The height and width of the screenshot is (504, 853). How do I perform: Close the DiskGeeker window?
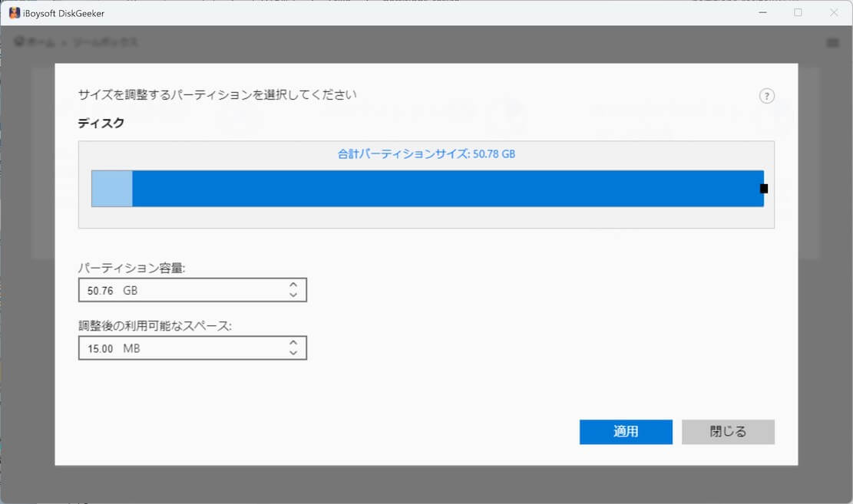click(x=834, y=12)
